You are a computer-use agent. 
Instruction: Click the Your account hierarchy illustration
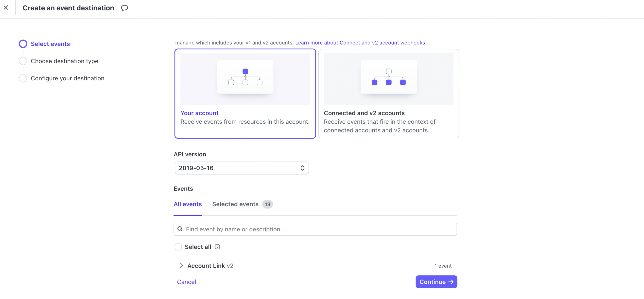(245, 77)
